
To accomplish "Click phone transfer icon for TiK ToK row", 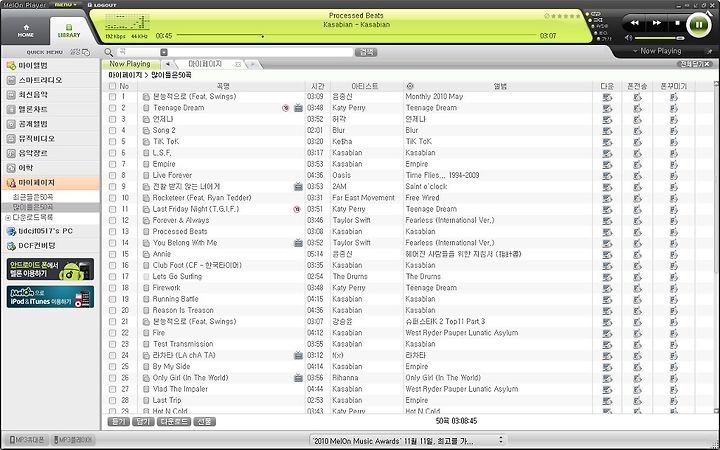I will coord(637,141).
